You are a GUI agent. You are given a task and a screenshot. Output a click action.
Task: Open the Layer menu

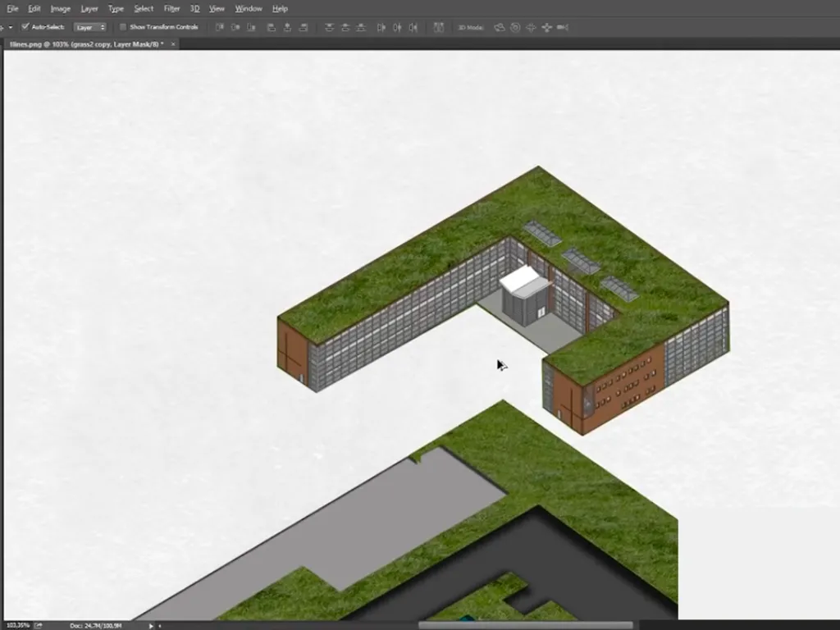(89, 8)
